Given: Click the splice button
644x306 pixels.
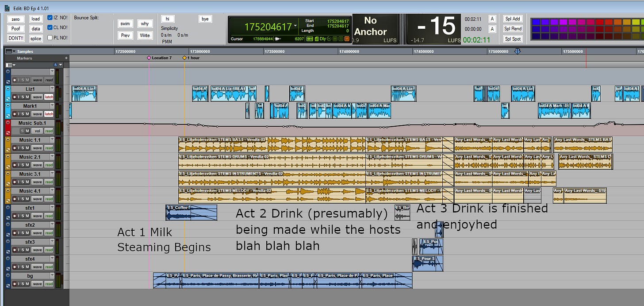Looking at the screenshot, I should pos(36,39).
